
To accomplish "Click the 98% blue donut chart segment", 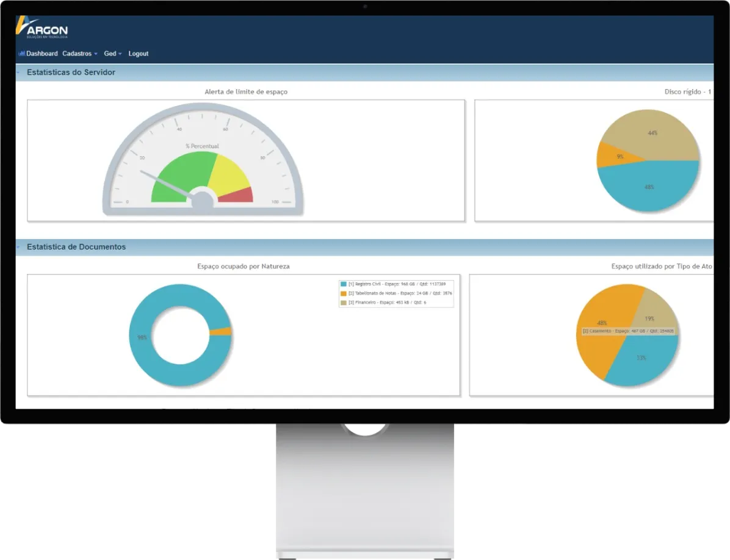I will click(140, 337).
